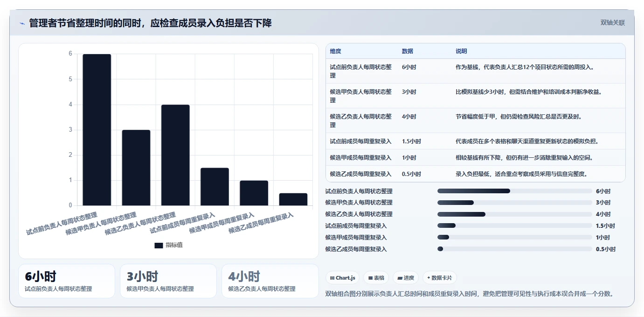
Task: Select the 4小时 stat card
Action: pos(270,281)
